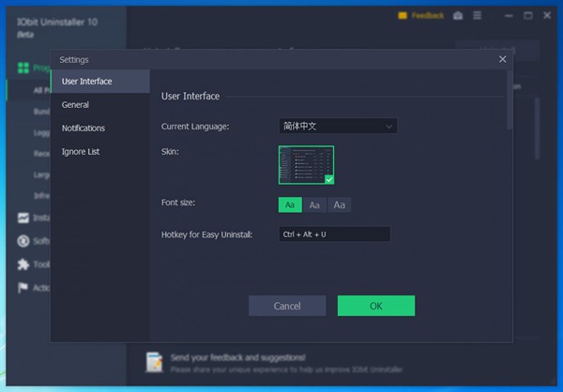The image size is (563, 392).
Task: Click 'Send your feedback and suggestions!' text
Action: click(x=238, y=357)
